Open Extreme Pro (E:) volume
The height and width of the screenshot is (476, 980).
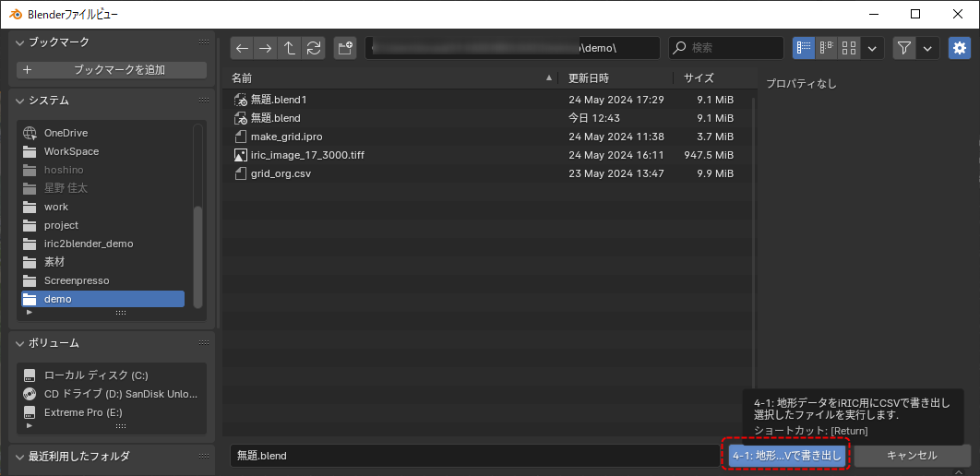(x=113, y=412)
